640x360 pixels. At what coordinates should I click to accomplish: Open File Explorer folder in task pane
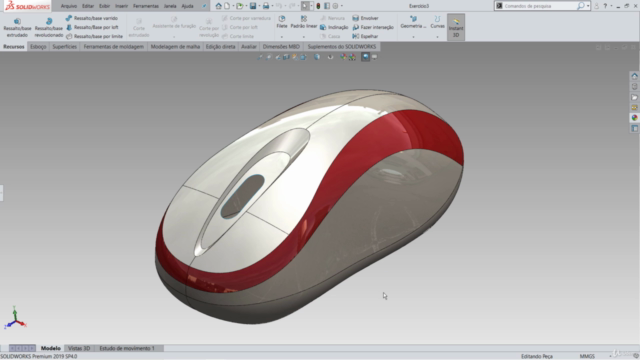coord(634,97)
